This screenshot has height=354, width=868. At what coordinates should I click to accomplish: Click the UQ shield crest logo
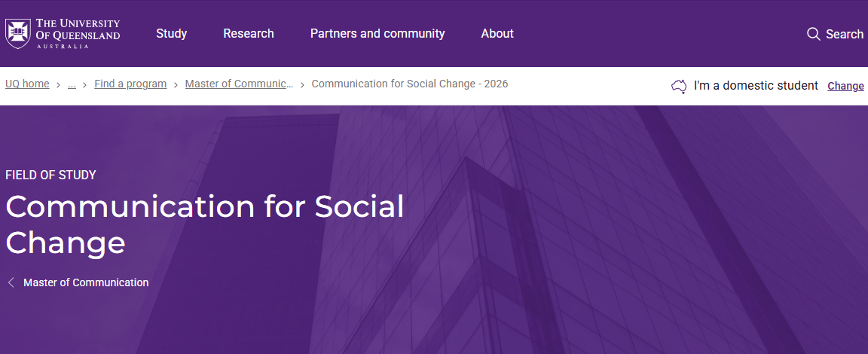coord(18,34)
